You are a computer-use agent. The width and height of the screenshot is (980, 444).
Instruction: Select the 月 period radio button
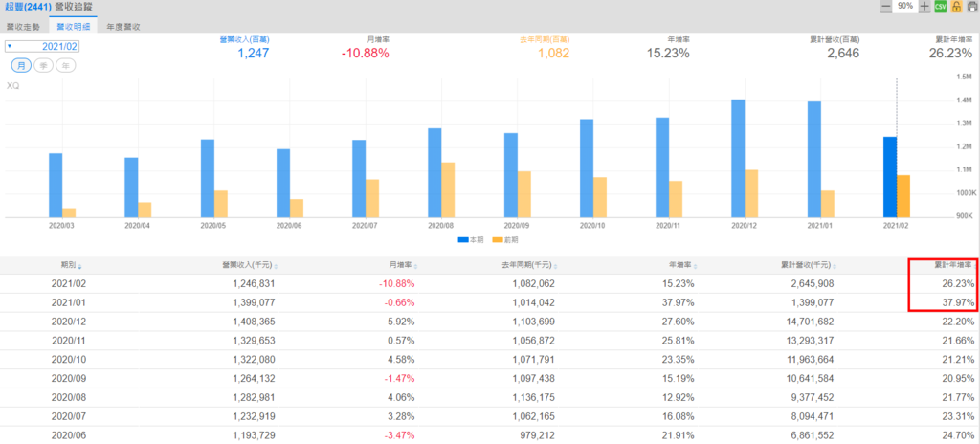click(21, 66)
